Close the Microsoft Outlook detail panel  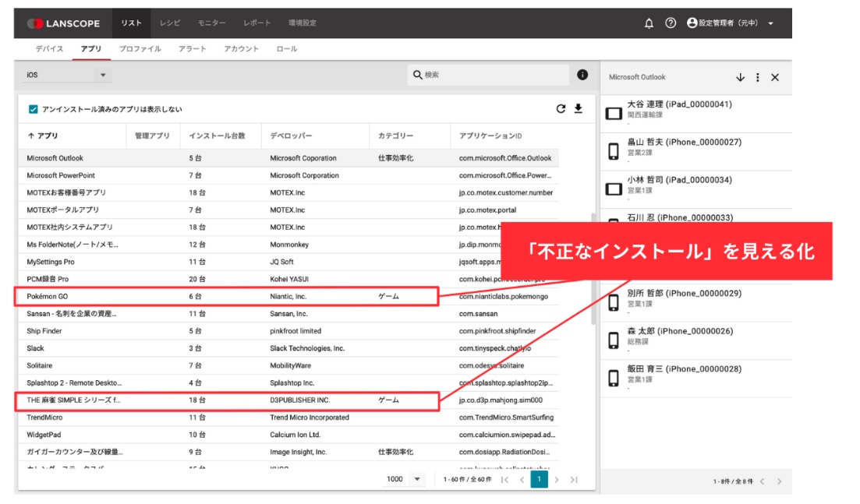tap(775, 77)
